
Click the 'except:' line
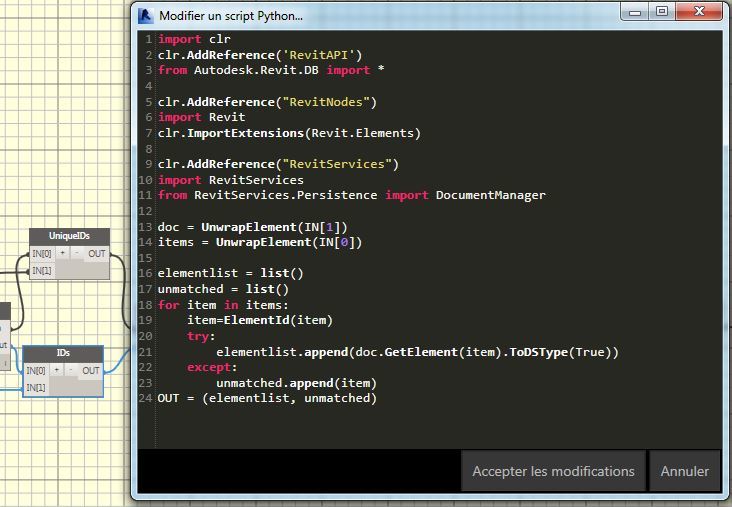pyautogui.click(x=212, y=367)
